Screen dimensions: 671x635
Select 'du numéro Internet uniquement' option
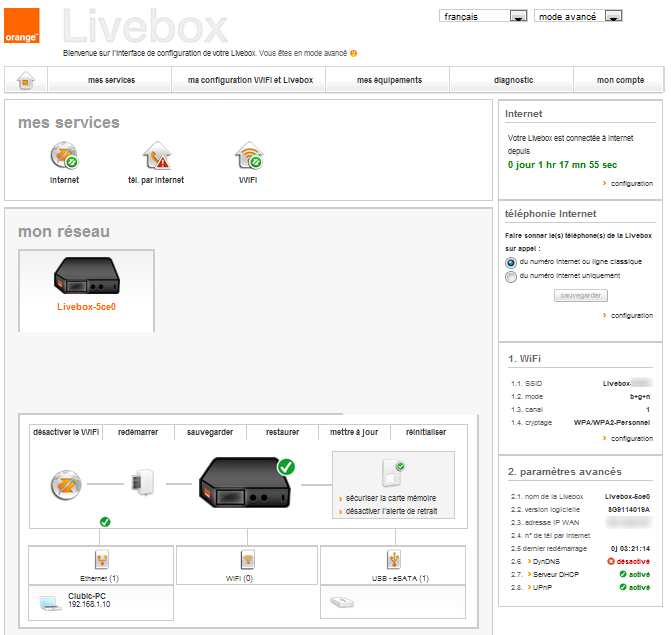click(511, 277)
